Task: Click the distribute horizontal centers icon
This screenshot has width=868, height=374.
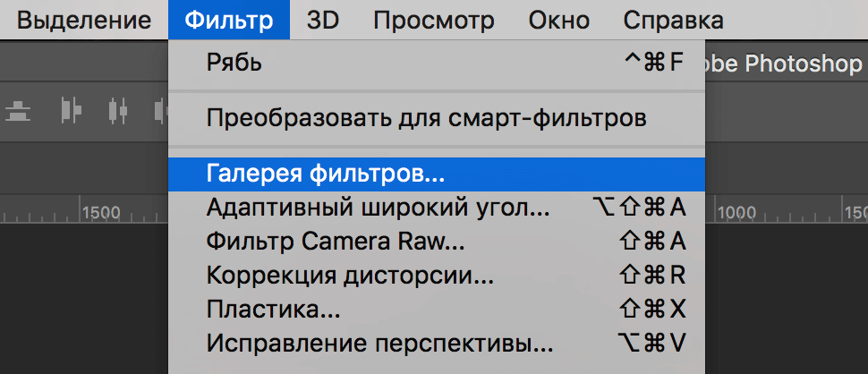Action: (x=117, y=110)
